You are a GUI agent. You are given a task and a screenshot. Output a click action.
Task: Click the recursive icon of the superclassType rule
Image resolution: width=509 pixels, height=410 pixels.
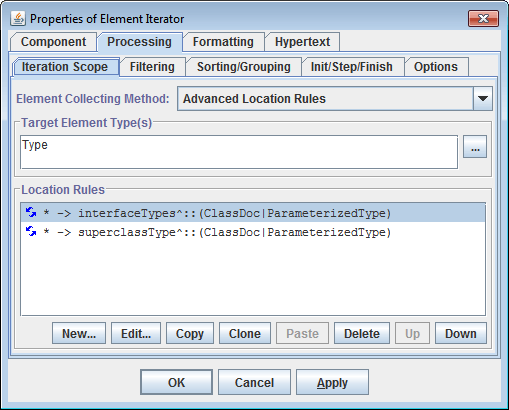31,231
